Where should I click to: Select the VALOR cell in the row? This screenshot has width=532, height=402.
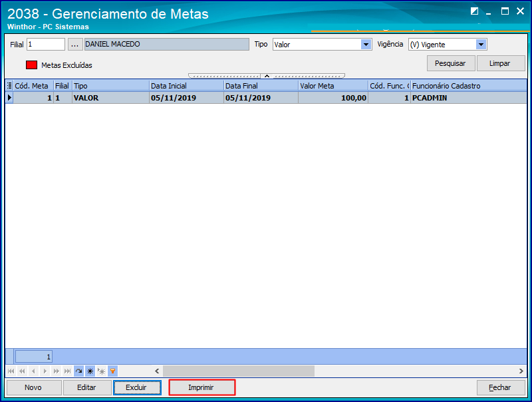point(110,98)
